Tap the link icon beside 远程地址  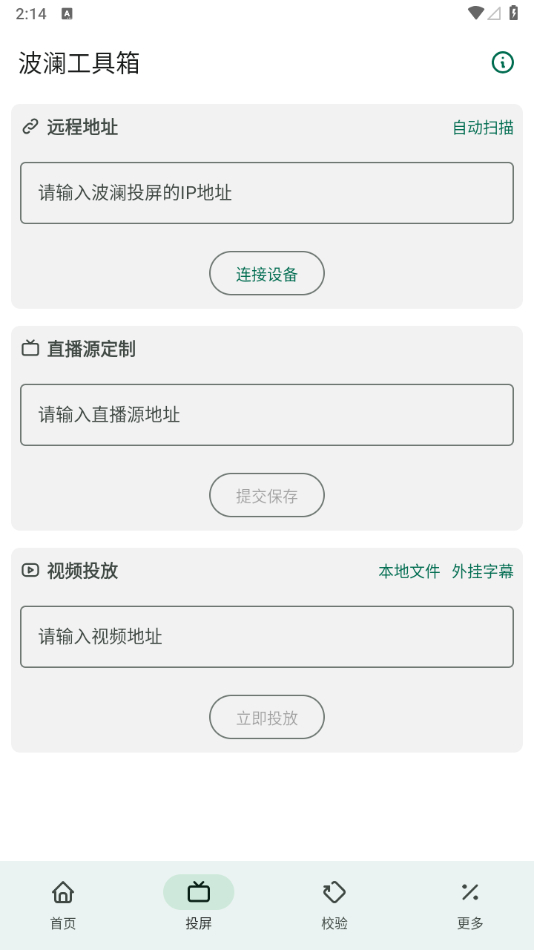coord(30,127)
